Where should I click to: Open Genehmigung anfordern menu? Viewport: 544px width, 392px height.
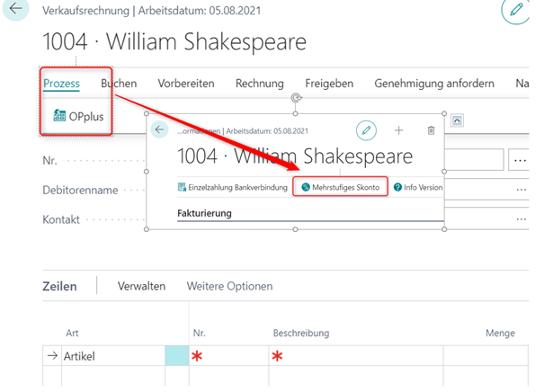(434, 84)
